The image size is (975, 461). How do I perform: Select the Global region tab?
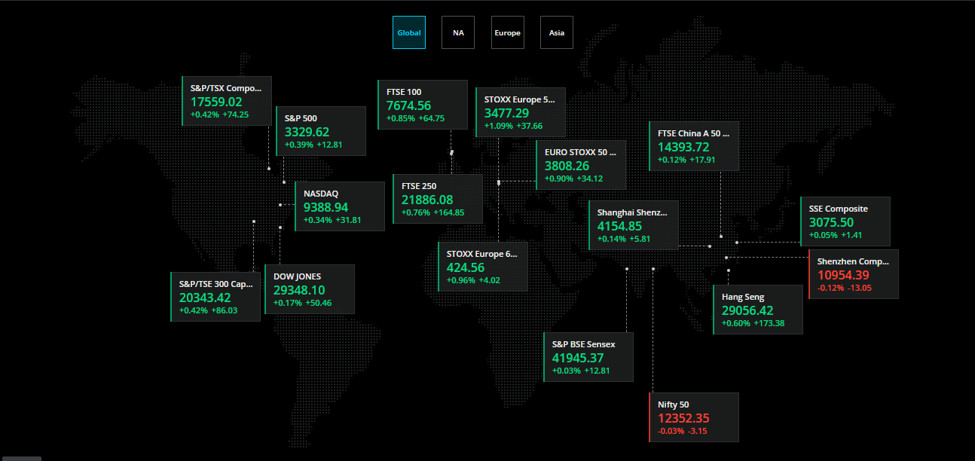pyautogui.click(x=409, y=32)
